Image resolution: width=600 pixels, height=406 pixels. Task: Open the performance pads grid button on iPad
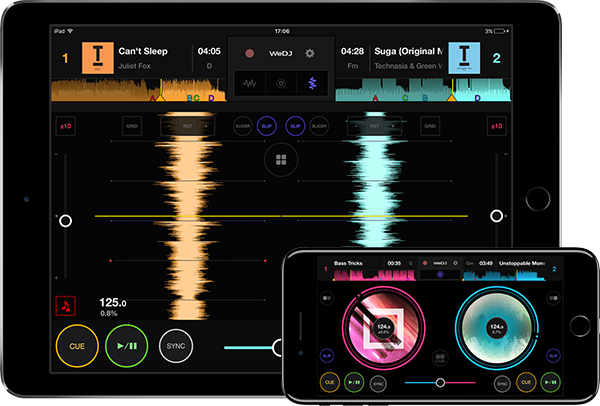pyautogui.click(x=281, y=160)
